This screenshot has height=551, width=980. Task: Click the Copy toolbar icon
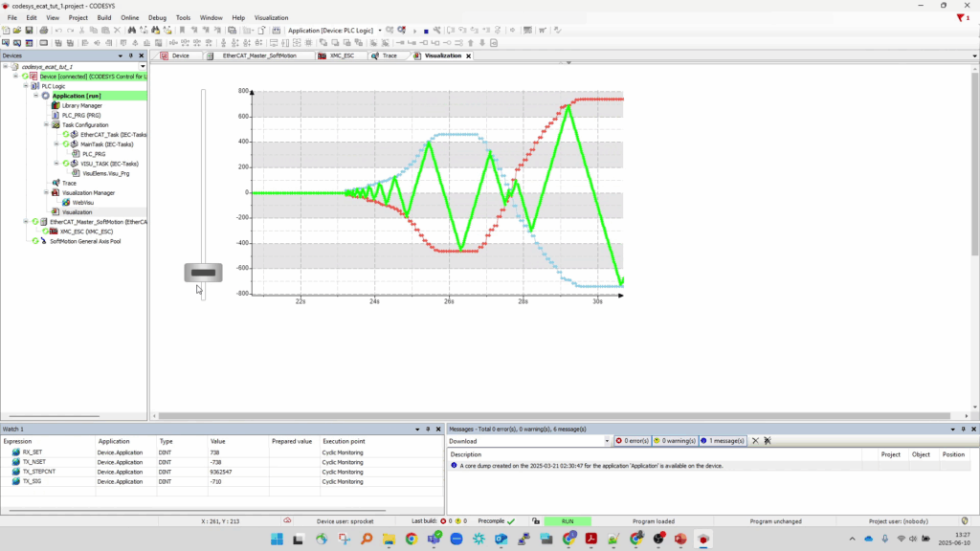tap(94, 30)
